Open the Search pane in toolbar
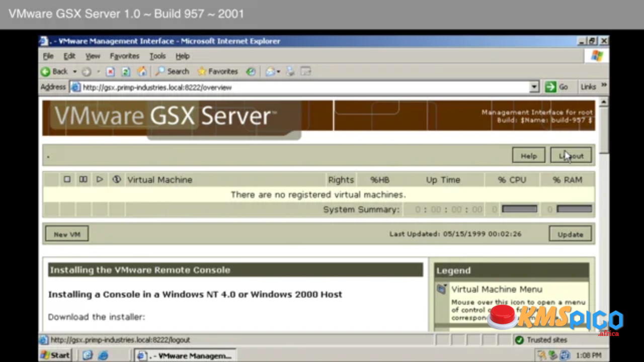 [x=172, y=71]
